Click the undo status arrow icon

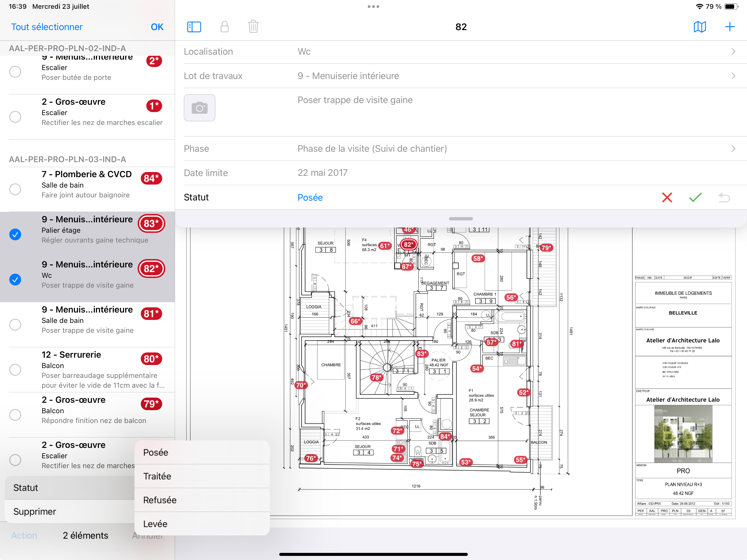click(724, 197)
